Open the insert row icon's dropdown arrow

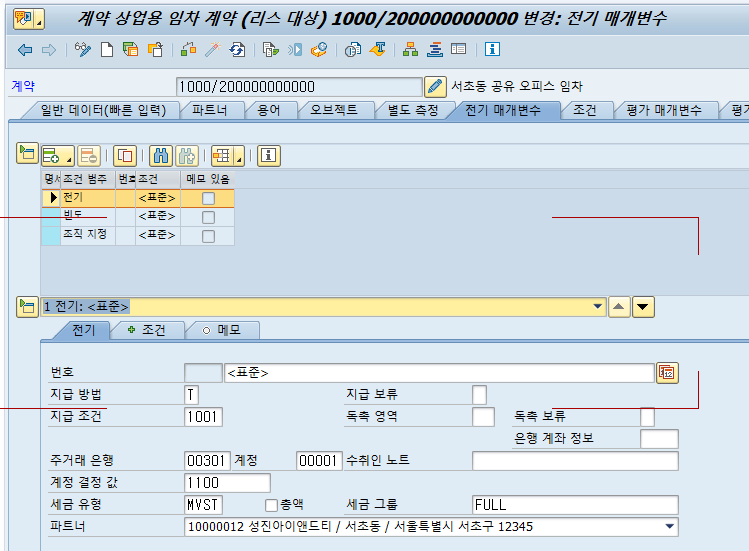[70, 159]
